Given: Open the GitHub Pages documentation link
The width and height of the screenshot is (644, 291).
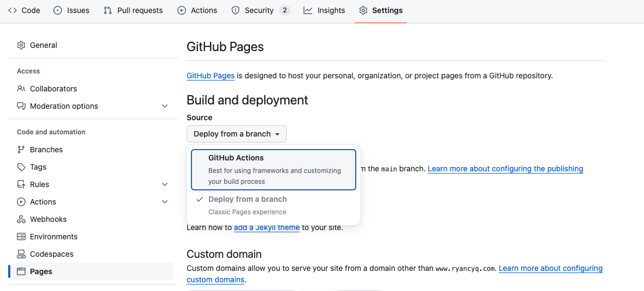Looking at the screenshot, I should tap(210, 76).
